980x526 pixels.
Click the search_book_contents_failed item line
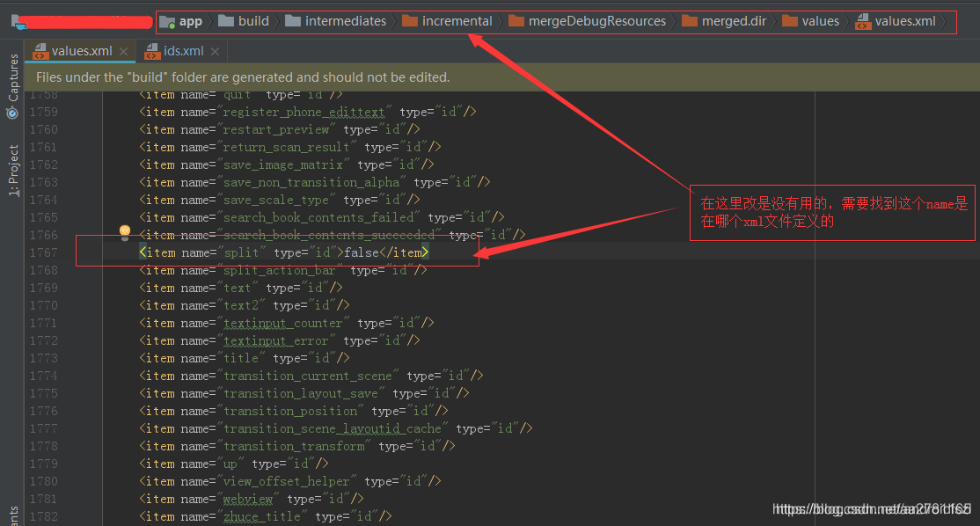click(322, 217)
